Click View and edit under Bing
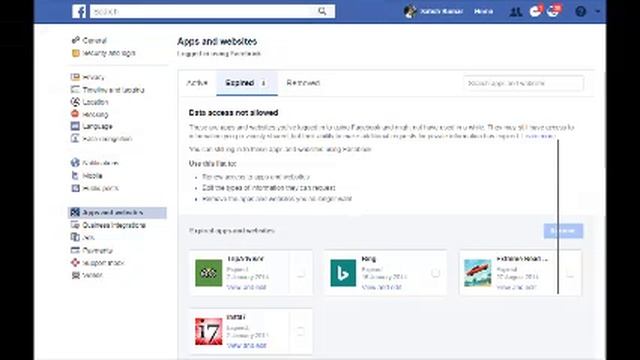The width and height of the screenshot is (640, 360). click(x=382, y=287)
